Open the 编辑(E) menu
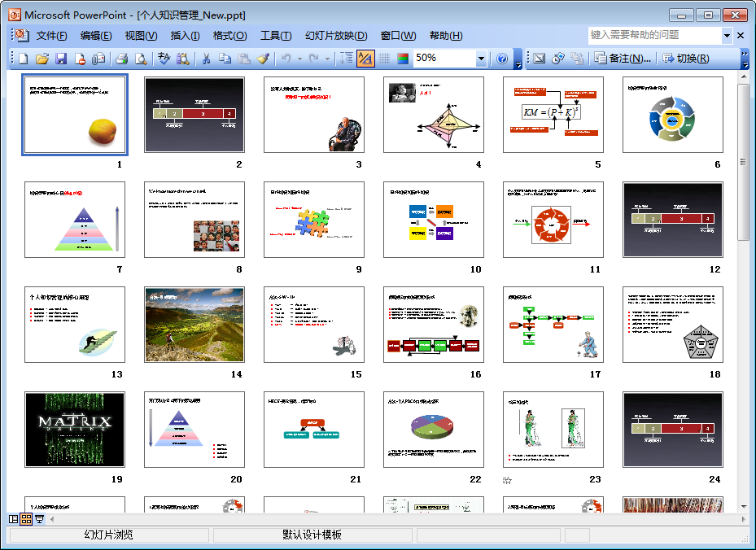 tap(96, 36)
